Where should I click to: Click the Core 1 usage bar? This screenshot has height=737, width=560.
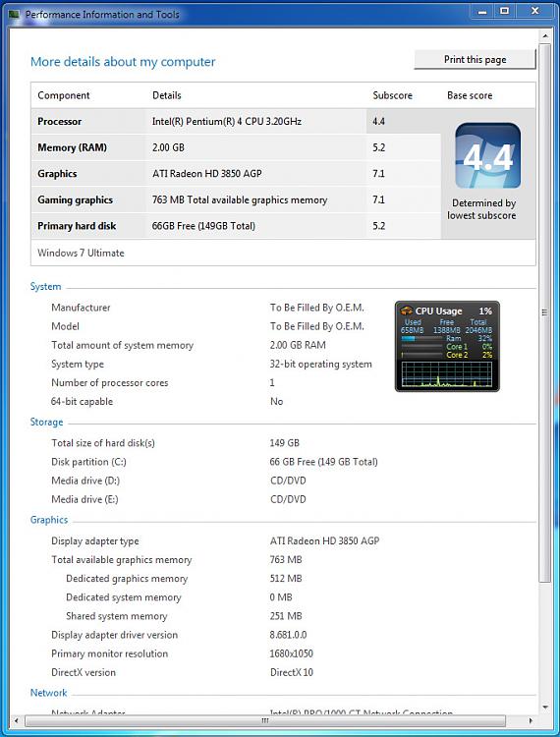point(421,347)
